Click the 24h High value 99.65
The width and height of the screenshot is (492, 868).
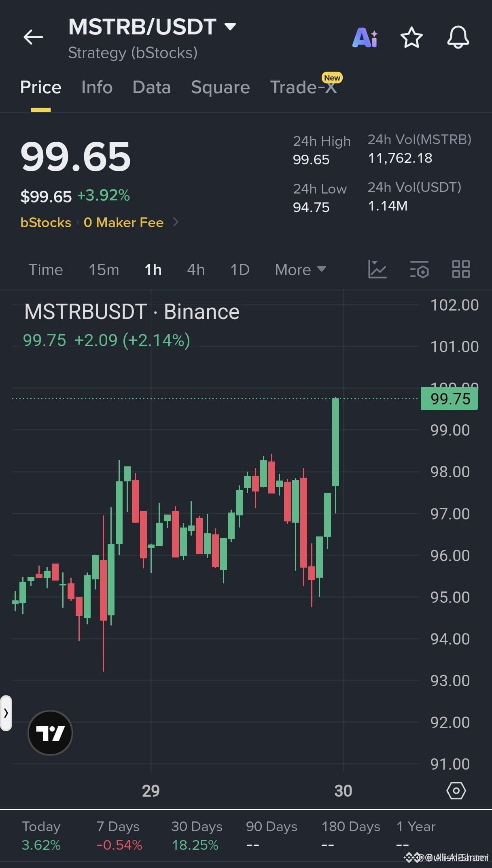point(311,160)
